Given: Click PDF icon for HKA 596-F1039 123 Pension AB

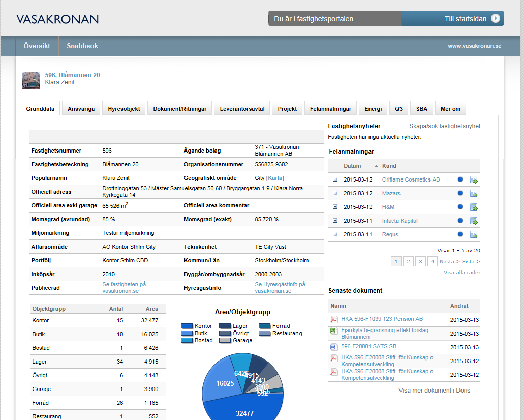Looking at the screenshot, I should [334, 319].
